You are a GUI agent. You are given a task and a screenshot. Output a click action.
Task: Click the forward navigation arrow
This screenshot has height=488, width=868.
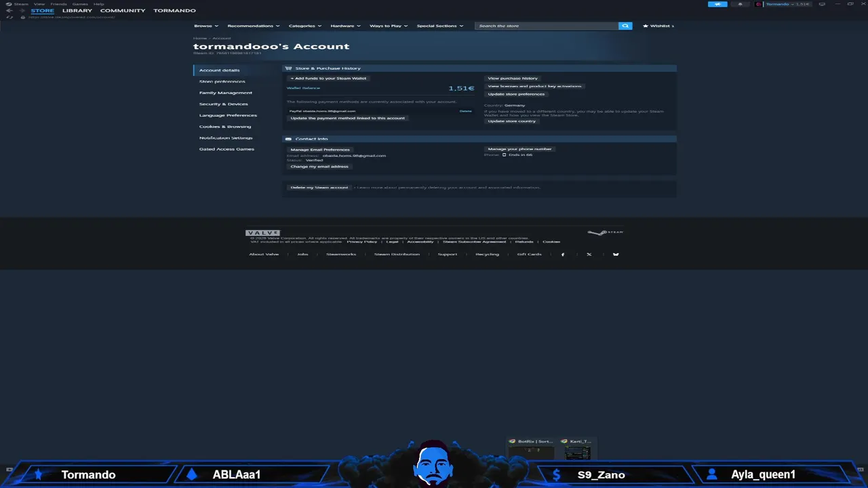(20, 11)
